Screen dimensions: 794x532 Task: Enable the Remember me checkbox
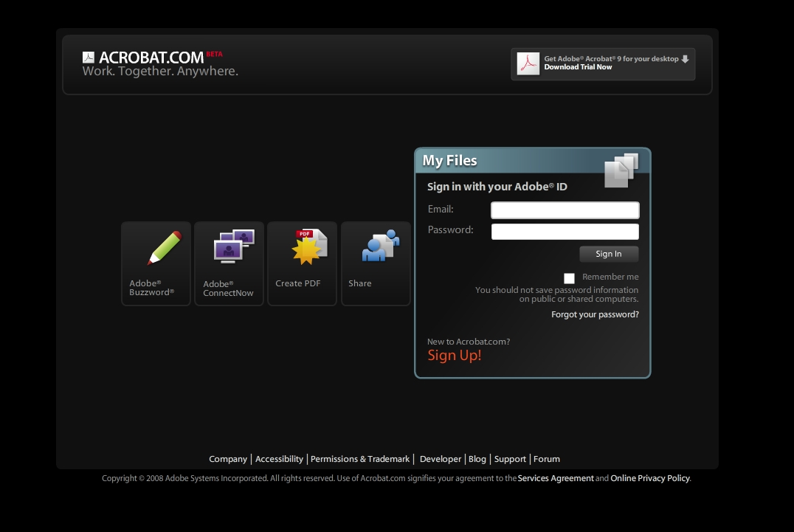point(569,278)
